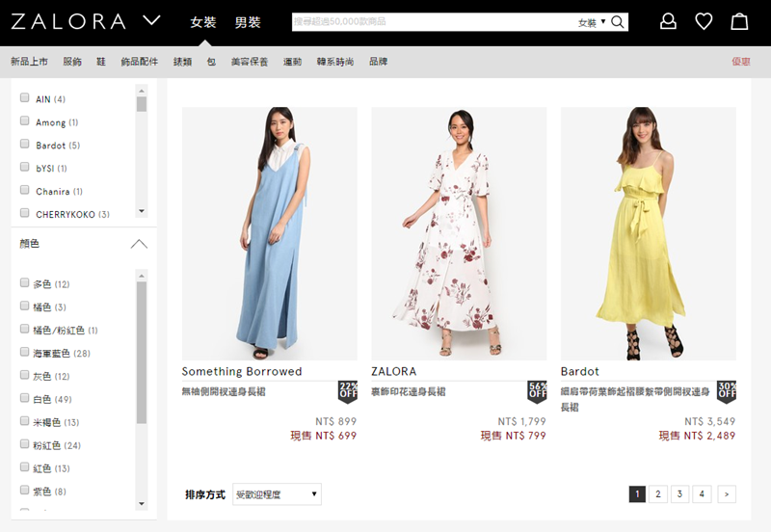Viewport: 771px width, 532px height.
Task: Click the next page arrow button
Action: point(727,494)
